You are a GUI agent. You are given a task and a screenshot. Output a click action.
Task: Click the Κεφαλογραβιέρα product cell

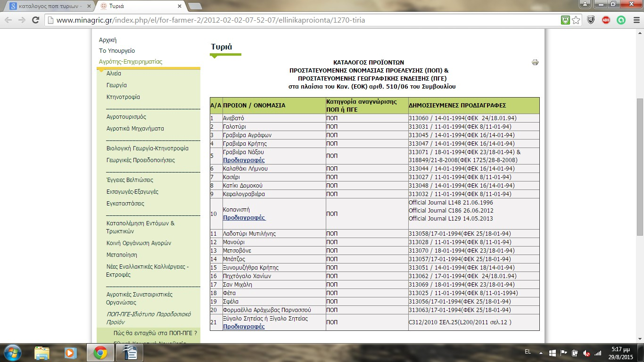pyautogui.click(x=274, y=194)
